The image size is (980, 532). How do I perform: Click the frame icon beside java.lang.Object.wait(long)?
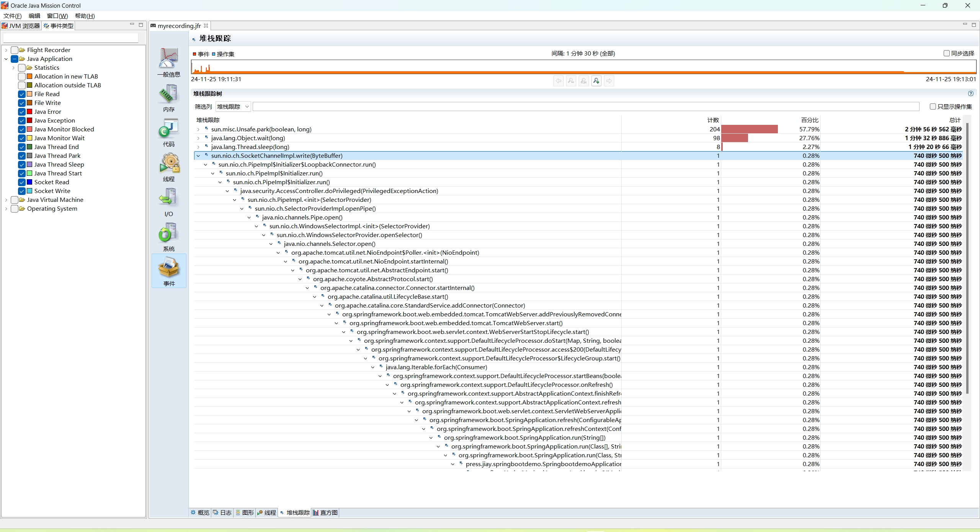206,138
